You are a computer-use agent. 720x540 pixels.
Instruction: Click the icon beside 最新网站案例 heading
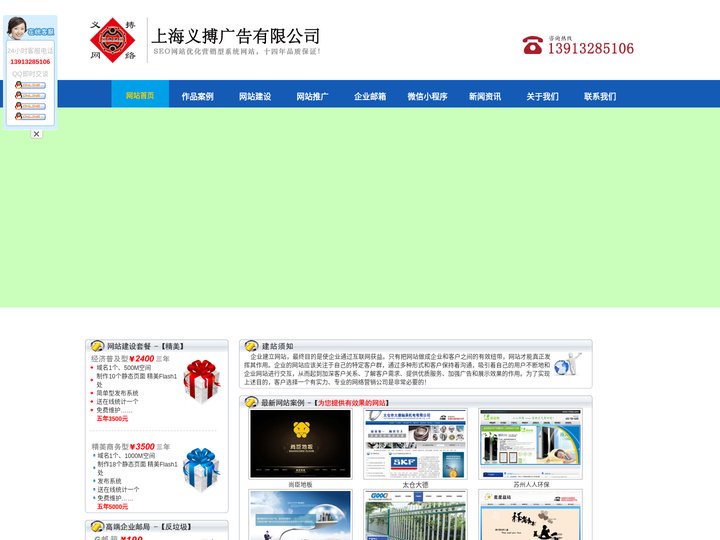point(251,402)
